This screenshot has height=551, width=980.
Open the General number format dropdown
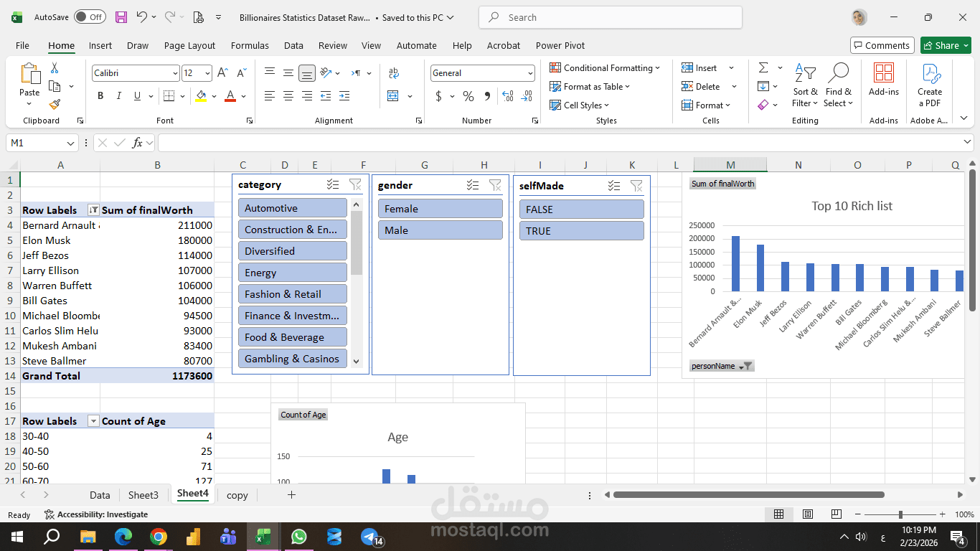point(530,73)
